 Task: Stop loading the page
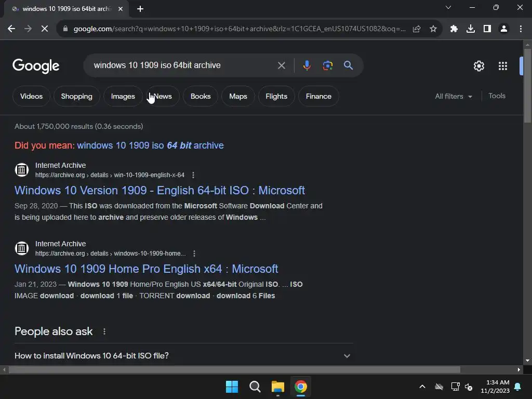tap(45, 29)
